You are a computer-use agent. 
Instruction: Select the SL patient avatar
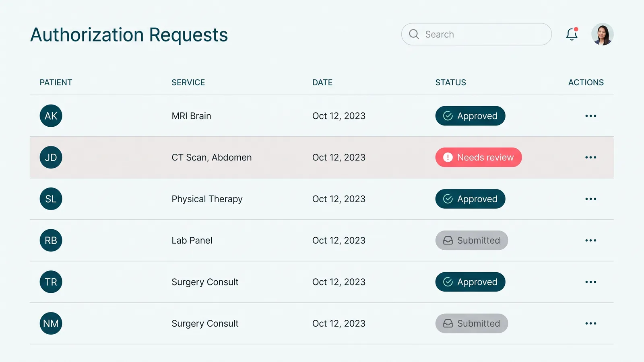click(x=51, y=199)
